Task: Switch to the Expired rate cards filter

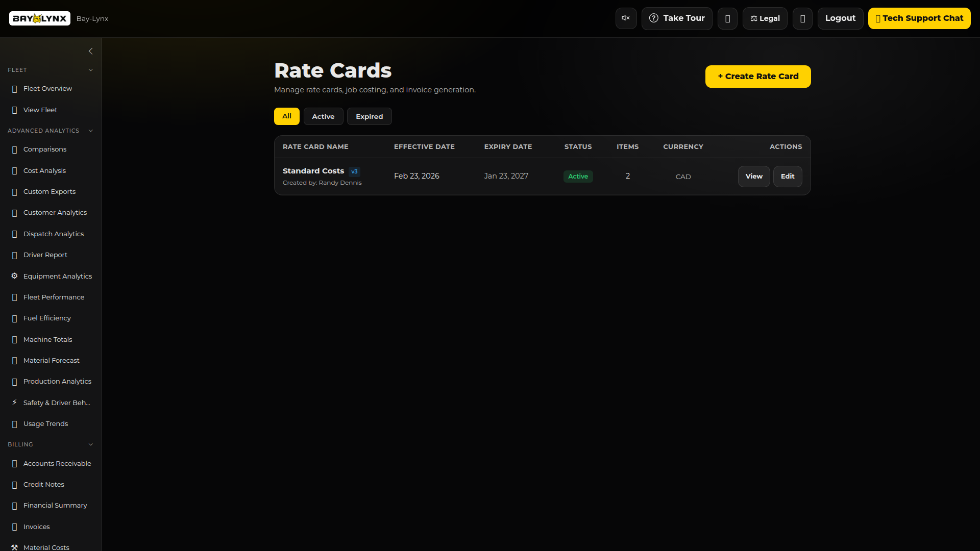Action: click(x=369, y=116)
